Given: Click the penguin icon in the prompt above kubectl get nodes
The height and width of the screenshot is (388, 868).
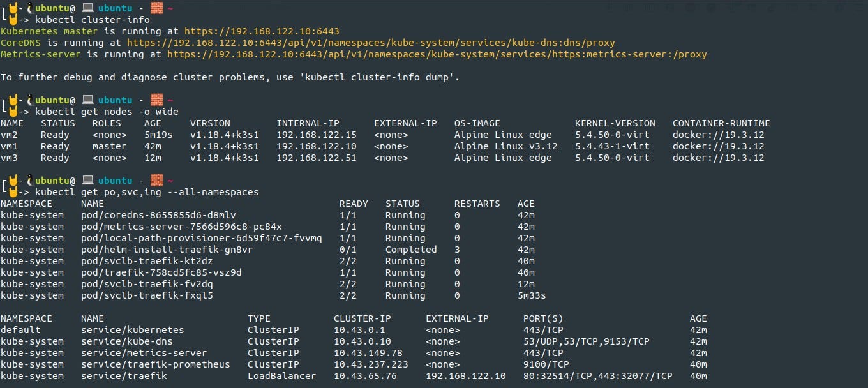Looking at the screenshot, I should [30, 100].
